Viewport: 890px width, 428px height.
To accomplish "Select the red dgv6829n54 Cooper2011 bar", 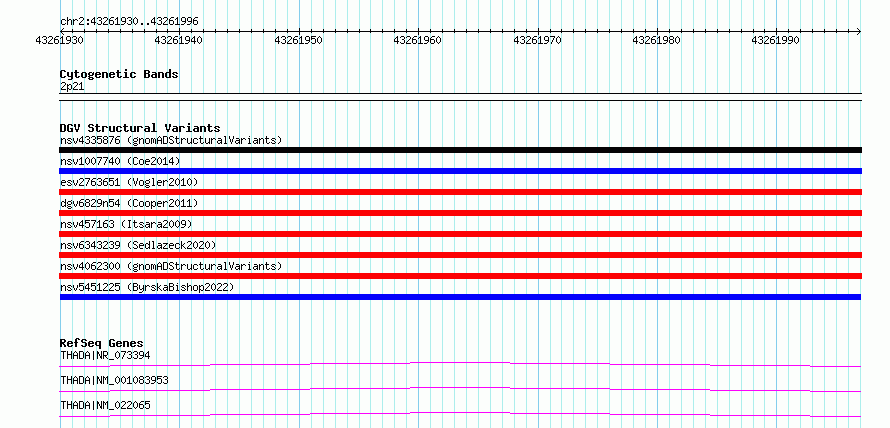I will [x=460, y=213].
